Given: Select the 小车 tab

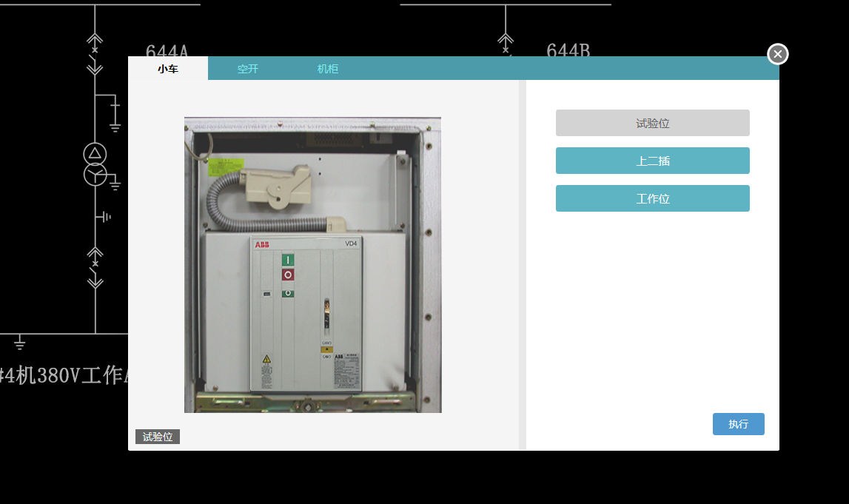Looking at the screenshot, I should (168, 69).
